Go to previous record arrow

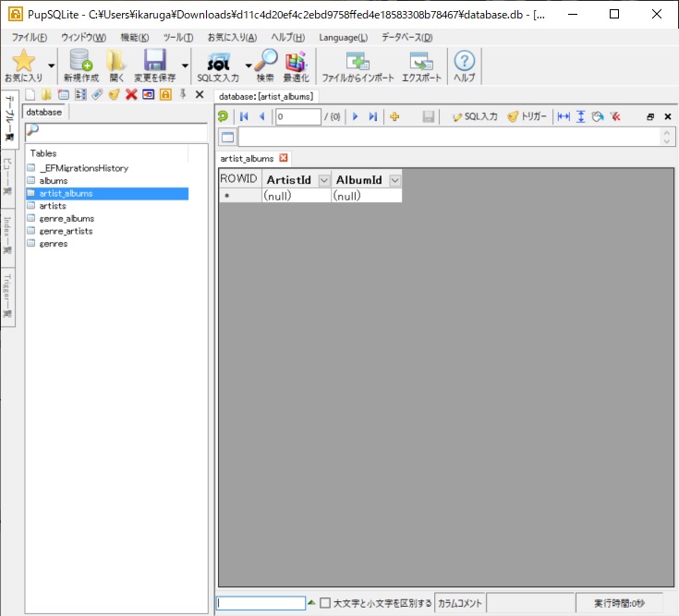(261, 116)
